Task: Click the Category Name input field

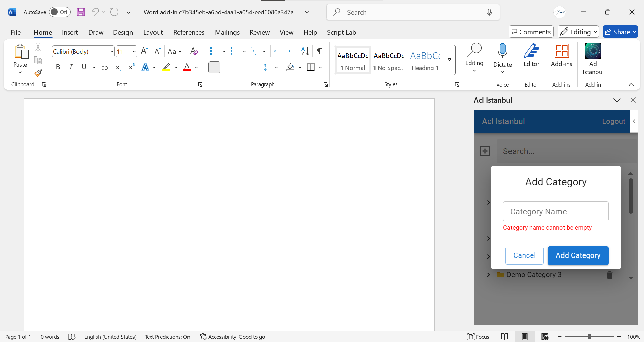Action: tap(555, 211)
